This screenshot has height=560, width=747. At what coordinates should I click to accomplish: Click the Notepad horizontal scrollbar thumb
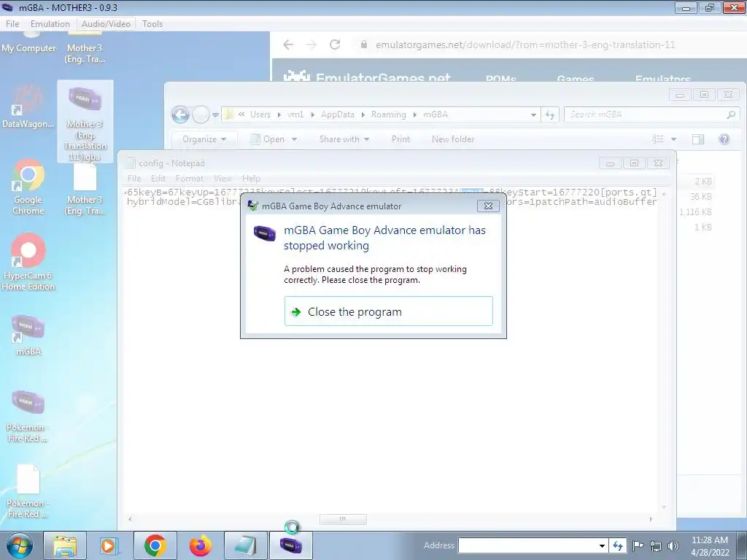coord(343,519)
